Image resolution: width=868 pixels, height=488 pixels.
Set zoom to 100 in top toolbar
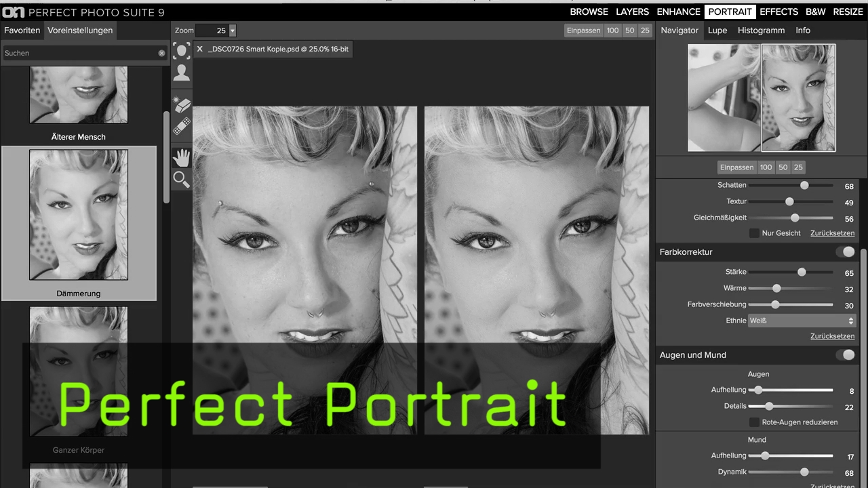tap(613, 30)
